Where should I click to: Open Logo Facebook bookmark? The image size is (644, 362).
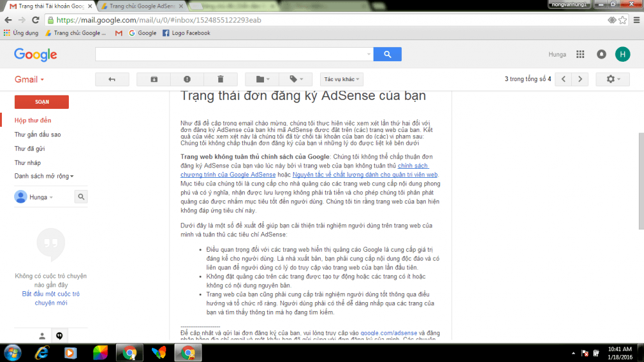click(x=187, y=33)
